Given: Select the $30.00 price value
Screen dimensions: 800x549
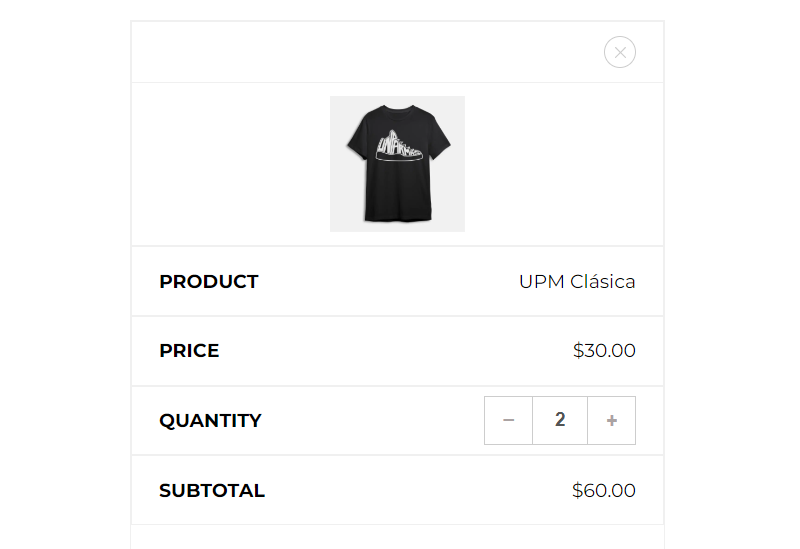Looking at the screenshot, I should [604, 351].
